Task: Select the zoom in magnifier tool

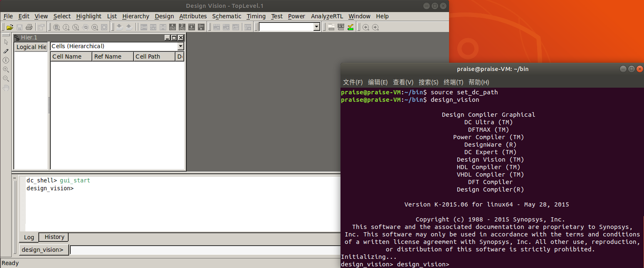Action: (6, 69)
